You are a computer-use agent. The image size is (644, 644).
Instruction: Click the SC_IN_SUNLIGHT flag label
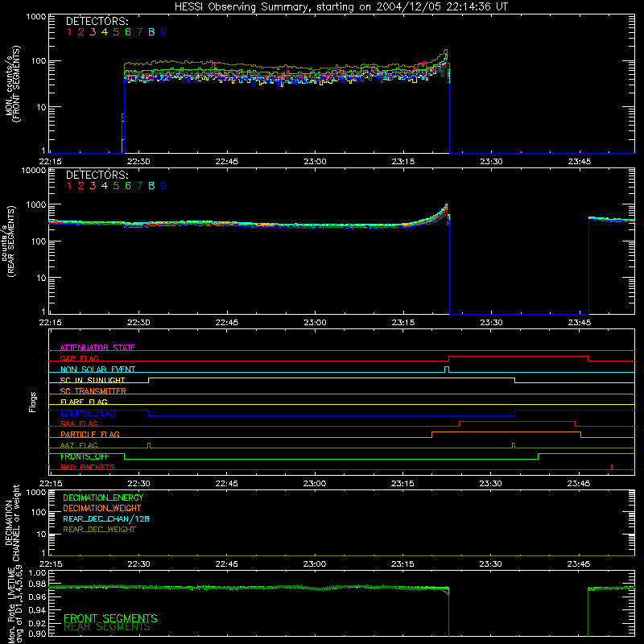pyautogui.click(x=93, y=380)
